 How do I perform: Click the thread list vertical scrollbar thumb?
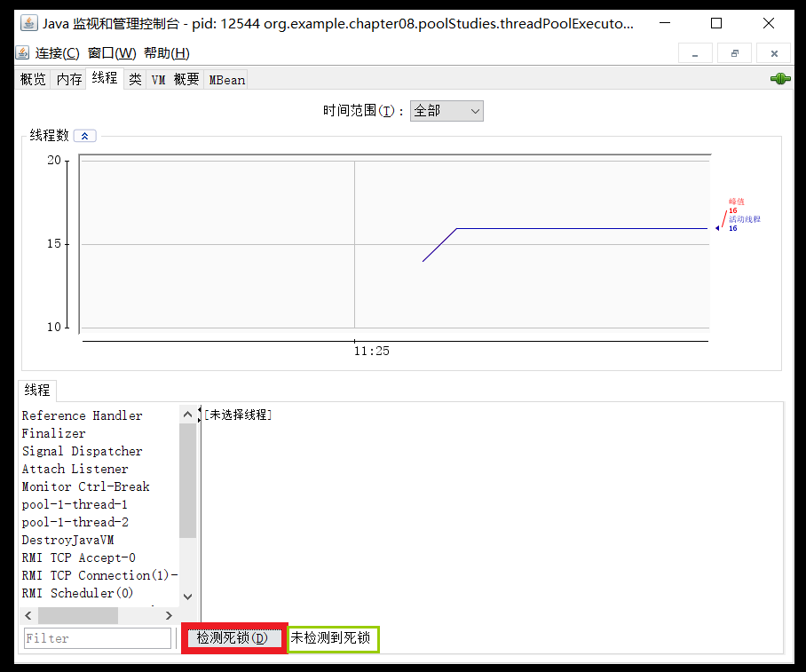click(187, 480)
